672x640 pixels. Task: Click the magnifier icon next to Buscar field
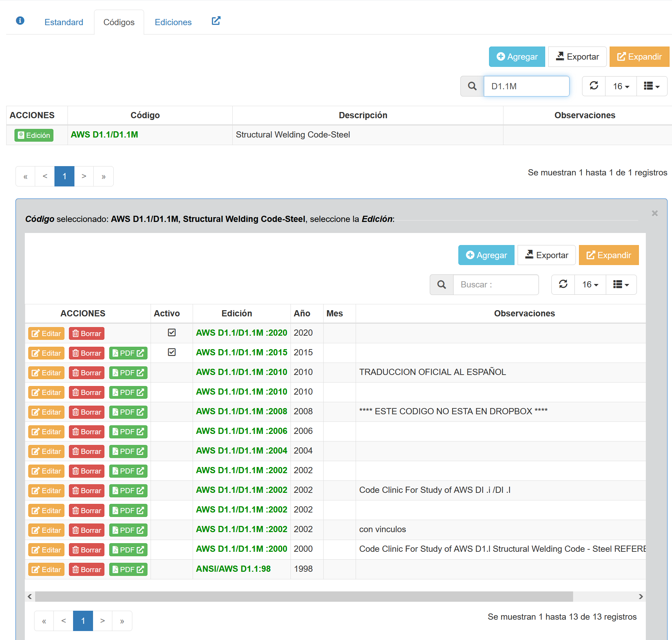441,285
